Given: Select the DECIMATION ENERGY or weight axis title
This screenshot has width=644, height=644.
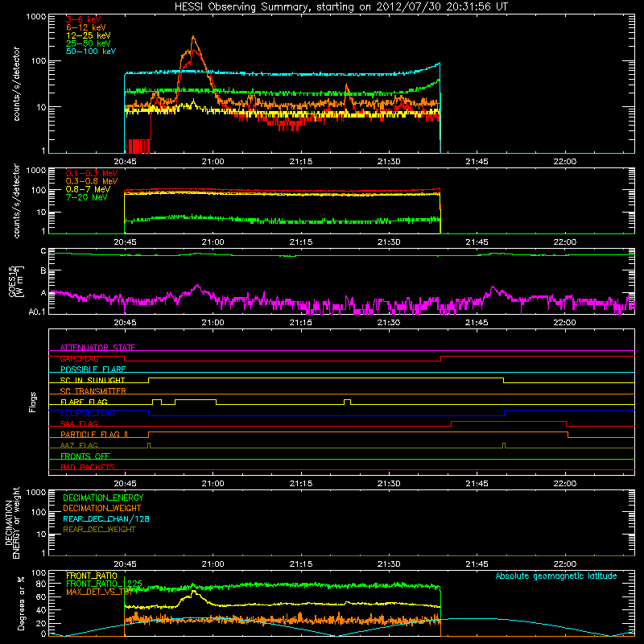Looking at the screenshot, I should [x=12, y=522].
